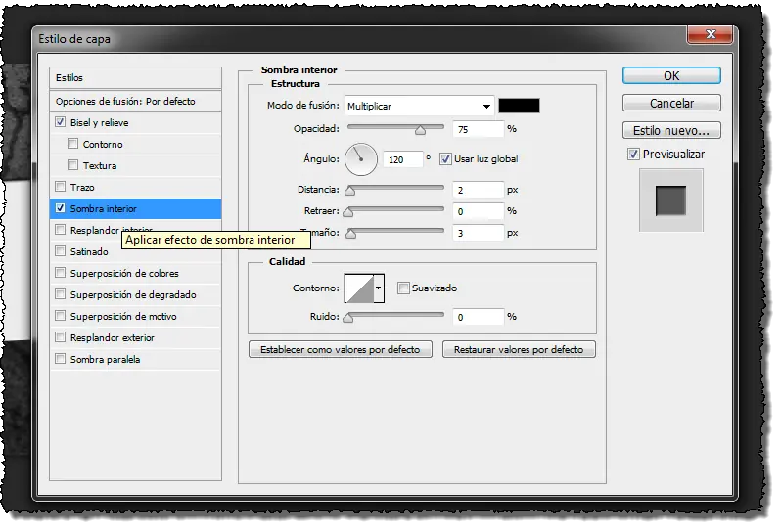Focus the Tamaño pixel field
The height and width of the screenshot is (532, 781).
[479, 233]
